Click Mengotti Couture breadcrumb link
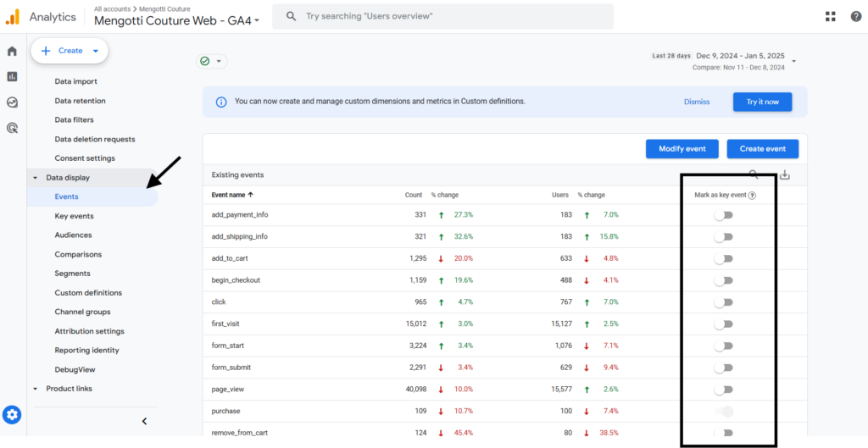This screenshot has height=448, width=868. [166, 8]
